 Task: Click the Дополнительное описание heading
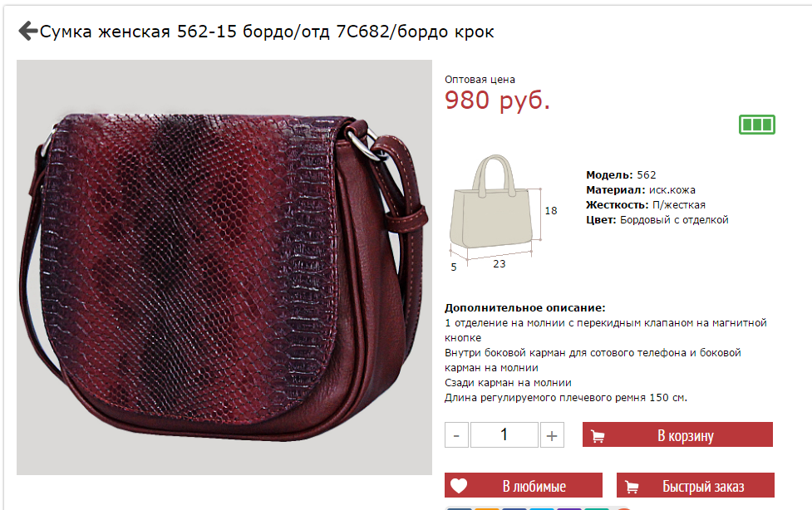[524, 307]
